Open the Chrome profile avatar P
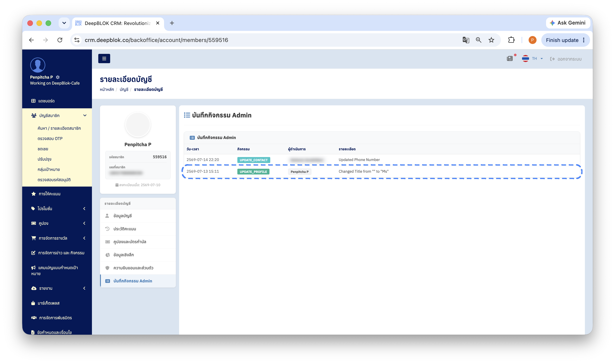The height and width of the screenshot is (364, 615). [x=532, y=40]
